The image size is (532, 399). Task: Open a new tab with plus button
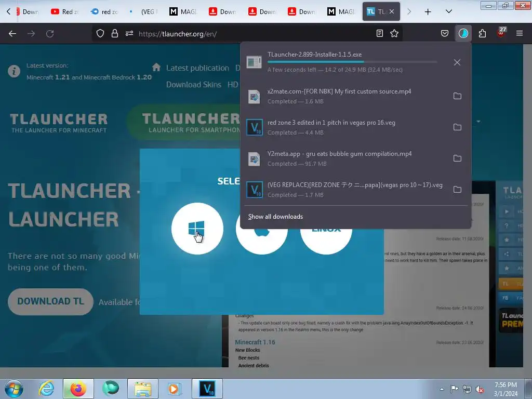428,11
